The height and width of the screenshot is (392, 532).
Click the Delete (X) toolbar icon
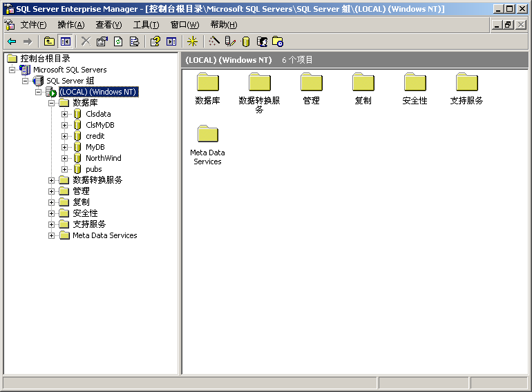pyautogui.click(x=86, y=41)
